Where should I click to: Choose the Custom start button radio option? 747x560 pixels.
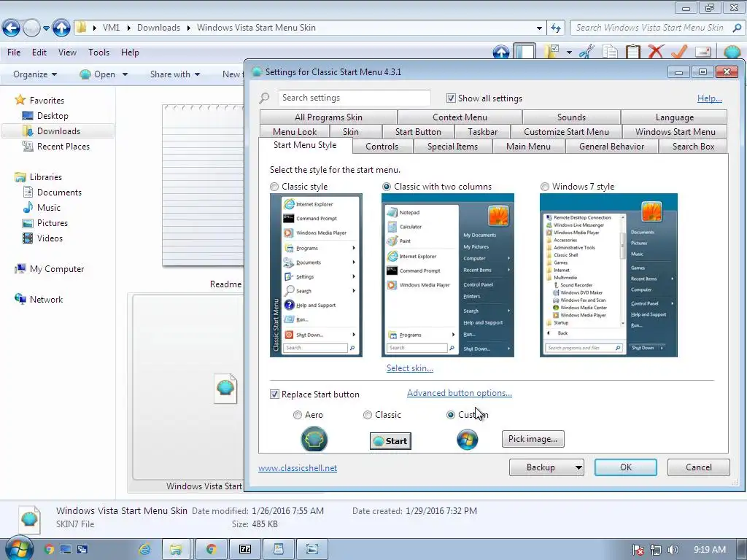pos(451,415)
